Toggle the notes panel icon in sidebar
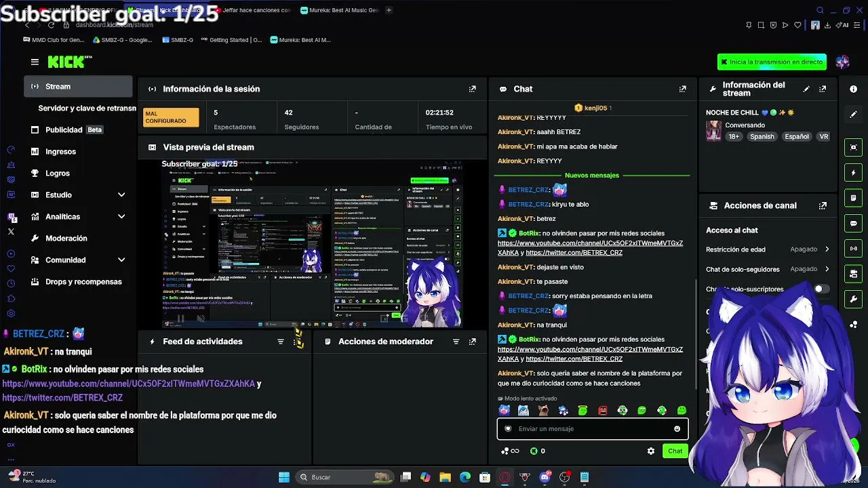Image resolution: width=868 pixels, height=488 pixels. point(853,198)
